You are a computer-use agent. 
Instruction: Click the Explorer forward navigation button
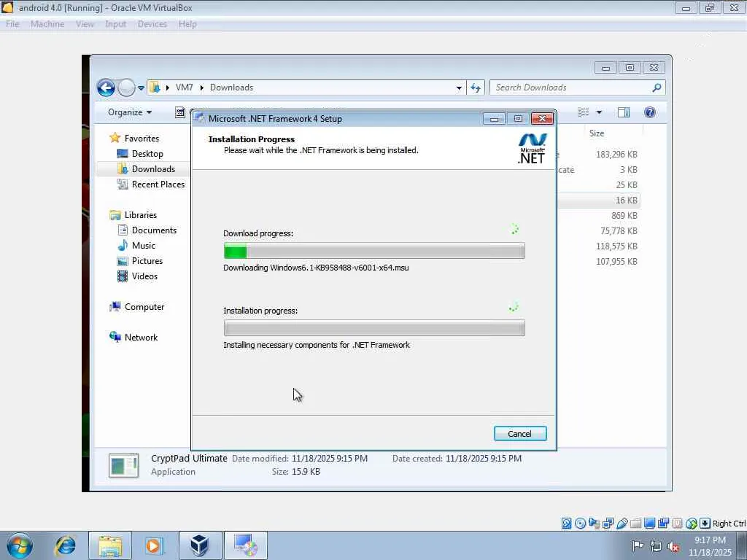126,87
